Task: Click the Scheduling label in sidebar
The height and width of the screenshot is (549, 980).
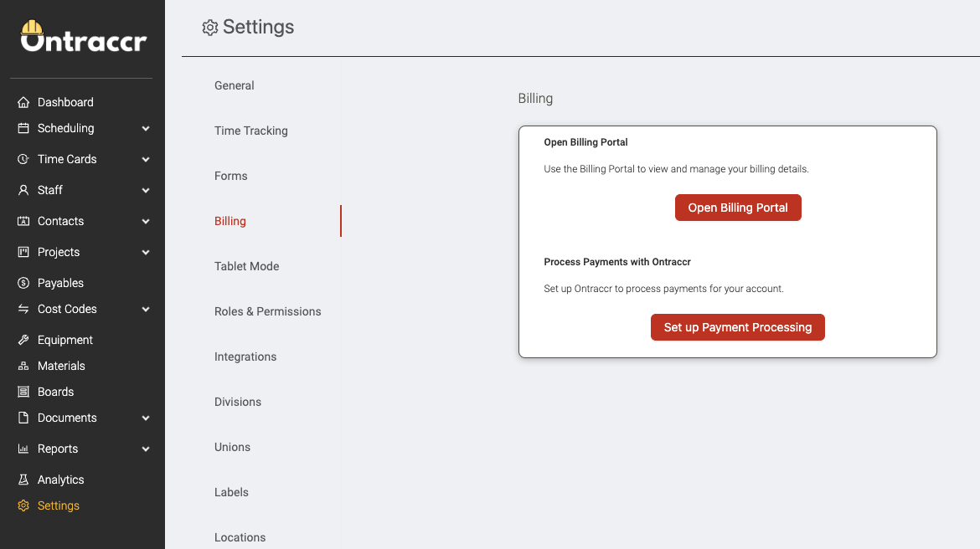Action: pos(65,128)
